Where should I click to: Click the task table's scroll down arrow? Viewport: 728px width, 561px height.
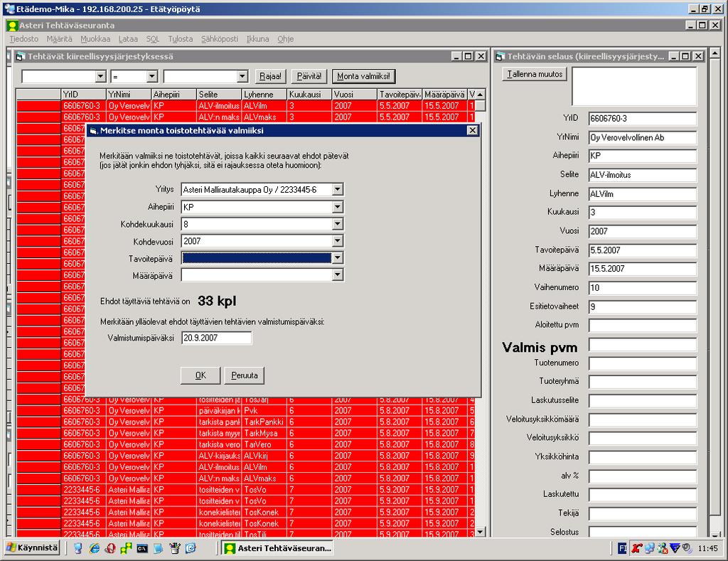click(x=481, y=532)
